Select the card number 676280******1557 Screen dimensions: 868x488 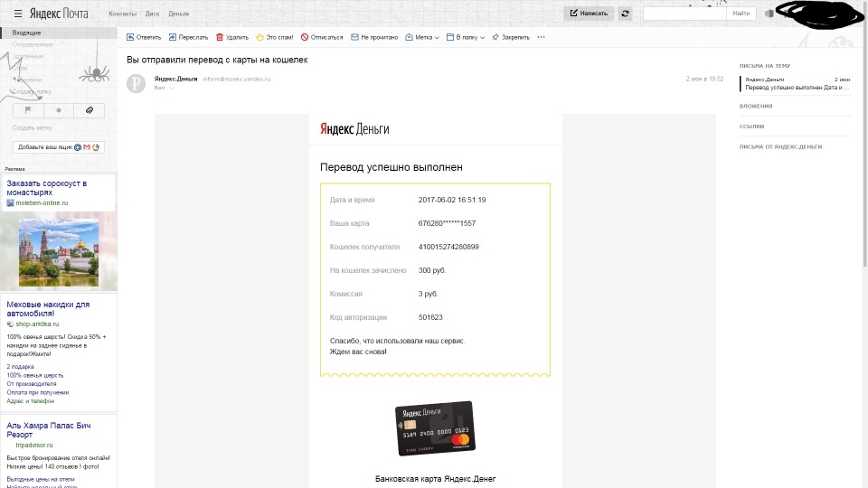tap(447, 223)
